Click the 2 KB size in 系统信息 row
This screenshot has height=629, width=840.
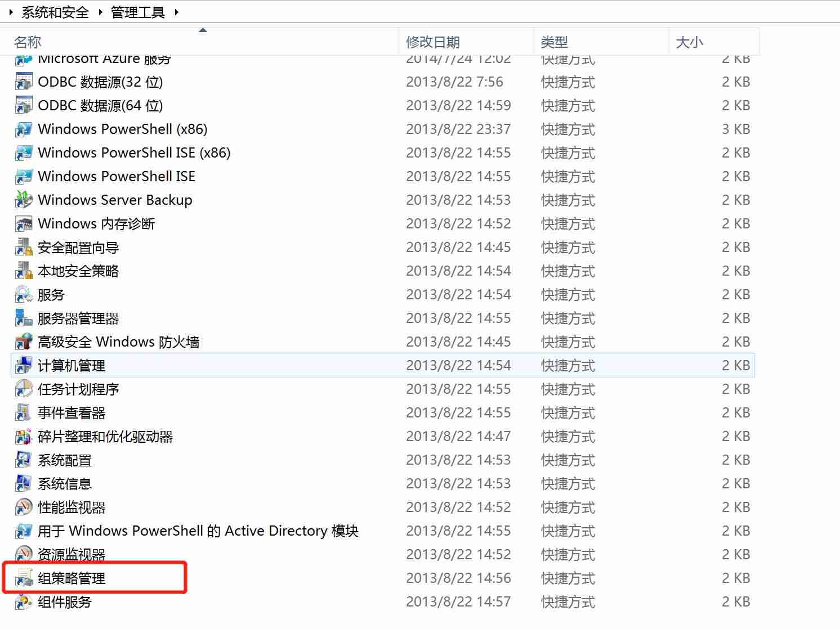tap(736, 484)
